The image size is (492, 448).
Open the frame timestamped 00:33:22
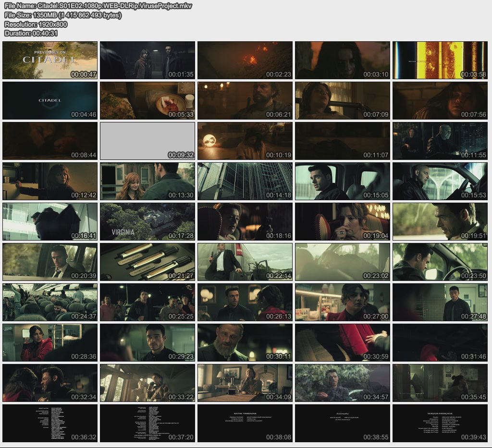[148, 383]
